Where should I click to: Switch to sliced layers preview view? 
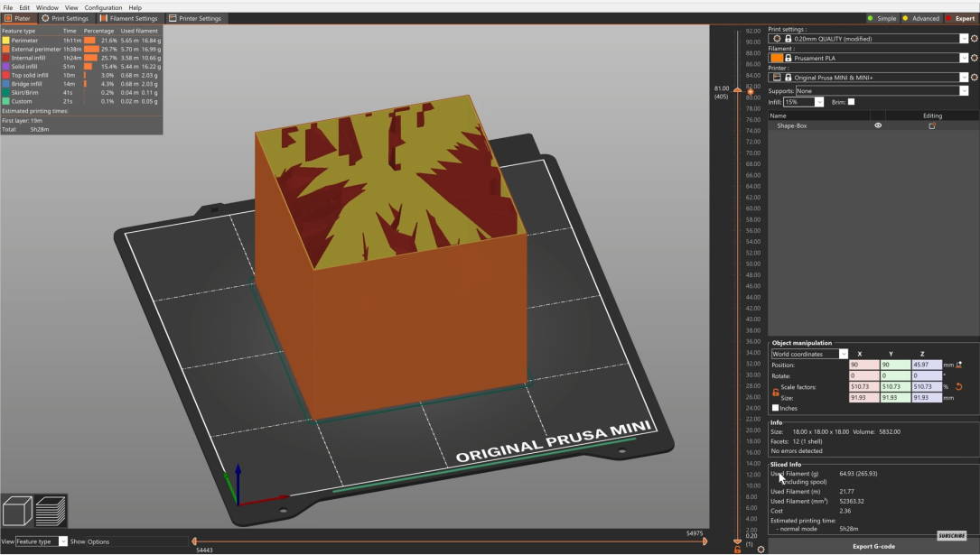pyautogui.click(x=51, y=512)
